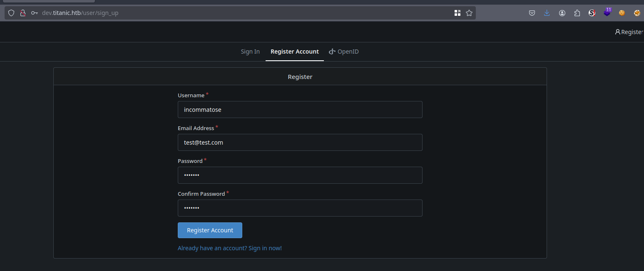The width and height of the screenshot is (644, 271).
Task: Focus the Username input field
Action: pyautogui.click(x=300, y=110)
